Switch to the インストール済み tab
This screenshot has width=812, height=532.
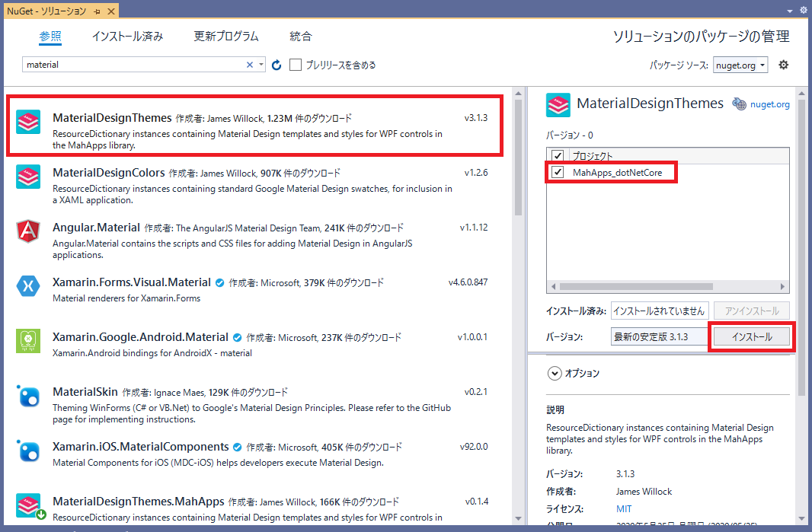point(127,37)
